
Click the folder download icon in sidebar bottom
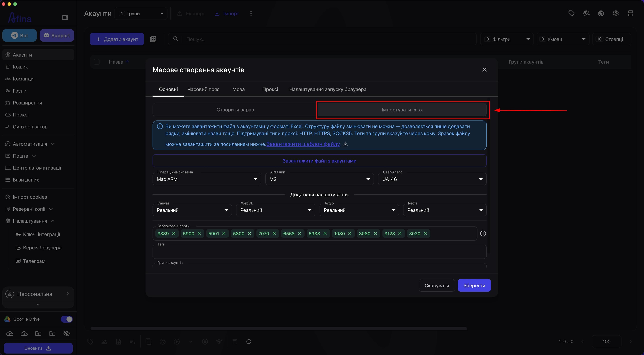tap(52, 334)
